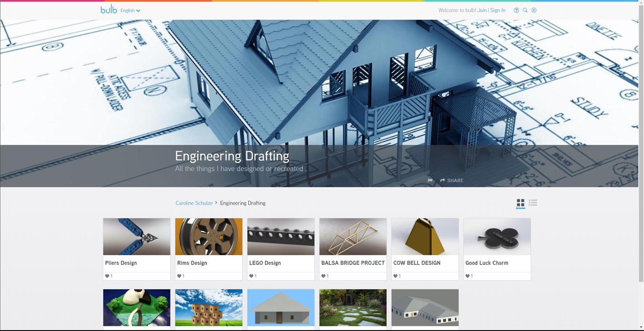Like LEGO Design with heart icon
This screenshot has width=644, height=331.
(x=251, y=276)
